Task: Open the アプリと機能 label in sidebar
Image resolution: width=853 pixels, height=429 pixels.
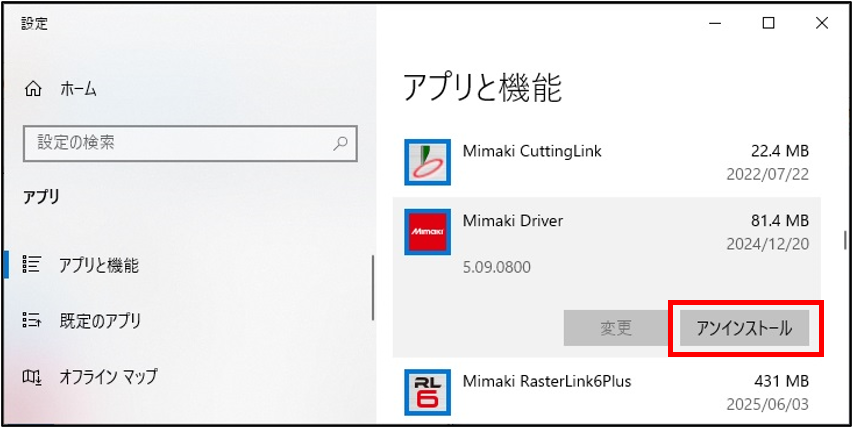Action: (98, 265)
